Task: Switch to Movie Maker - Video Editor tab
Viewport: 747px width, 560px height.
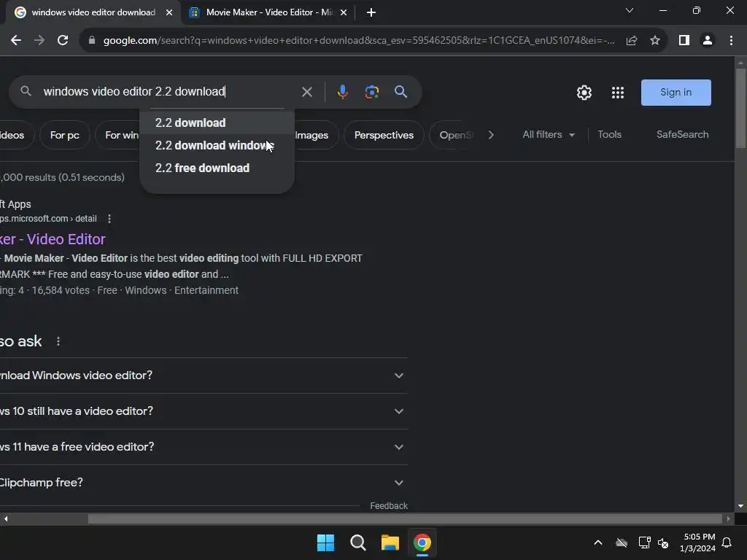Action: (x=269, y=12)
